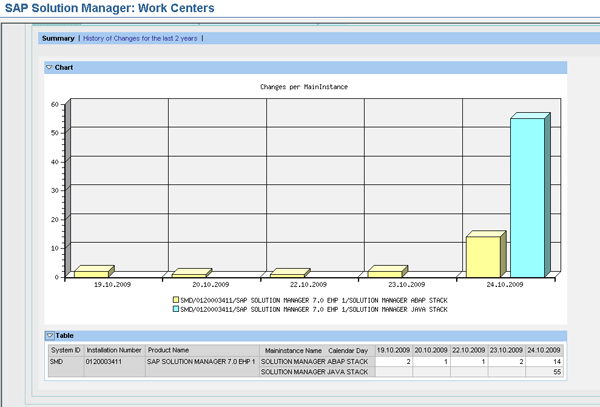Select the yellow bar for 24.10.2009
The image size is (600, 407).
coord(483,256)
